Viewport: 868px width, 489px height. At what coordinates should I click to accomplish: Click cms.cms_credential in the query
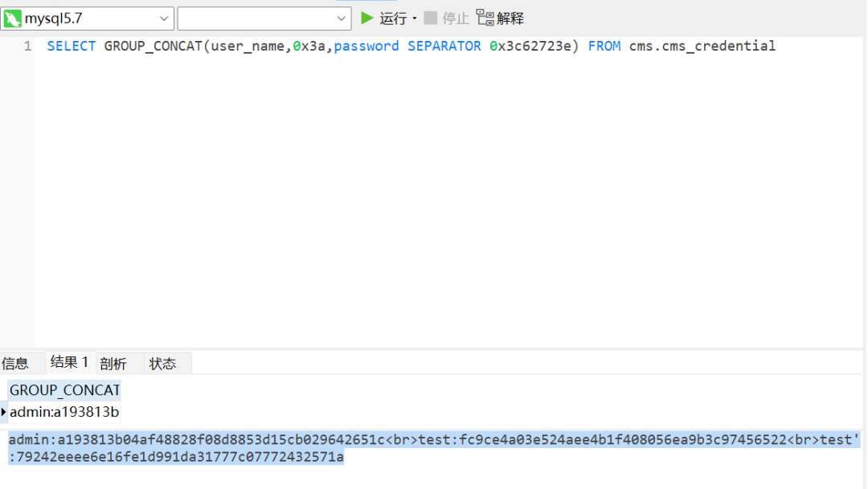pos(702,46)
